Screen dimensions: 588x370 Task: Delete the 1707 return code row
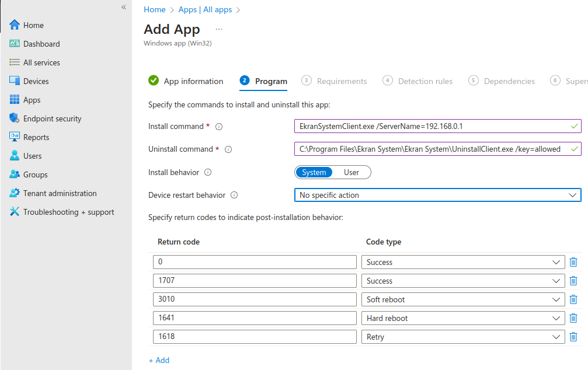pos(573,281)
